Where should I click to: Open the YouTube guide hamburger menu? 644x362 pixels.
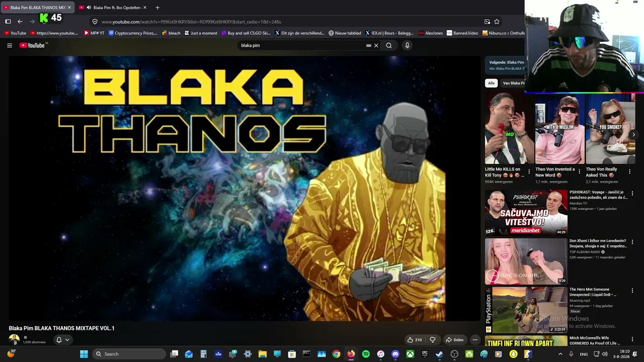10,45
